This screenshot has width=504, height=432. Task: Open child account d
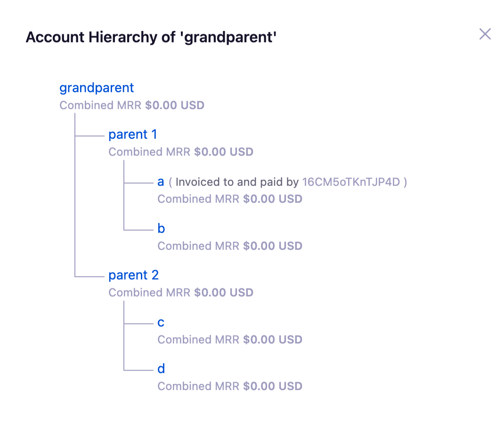161,369
